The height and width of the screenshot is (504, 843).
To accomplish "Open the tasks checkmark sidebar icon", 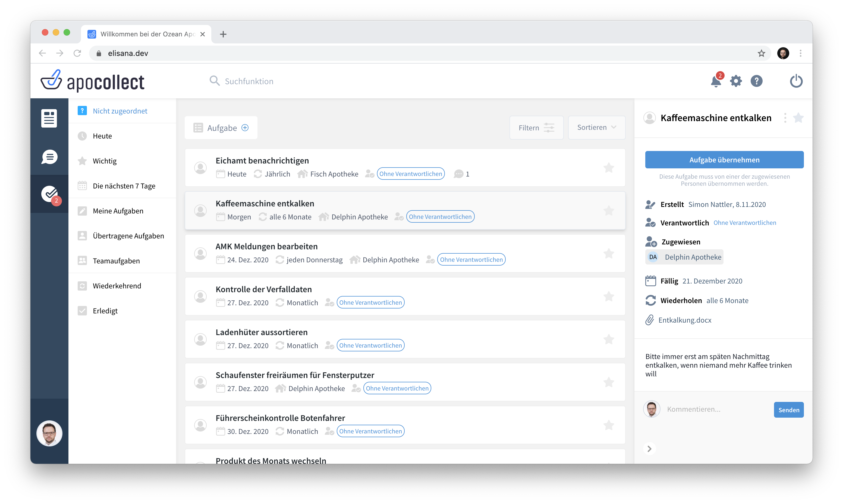I will 50,194.
